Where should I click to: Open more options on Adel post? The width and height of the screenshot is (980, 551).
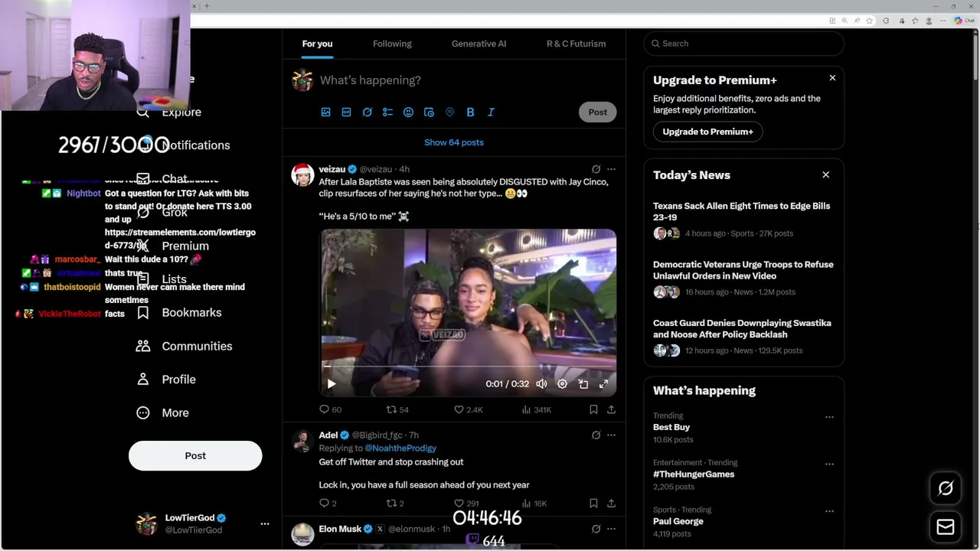pos(611,435)
